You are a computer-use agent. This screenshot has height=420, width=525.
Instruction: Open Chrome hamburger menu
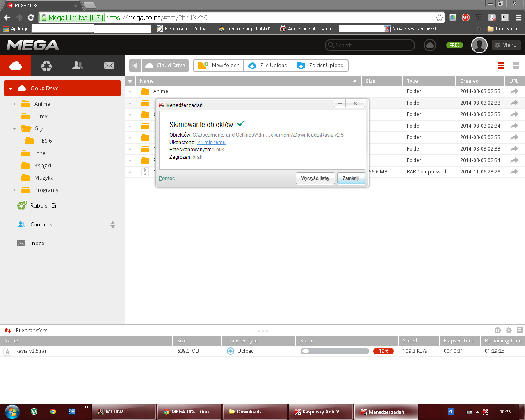click(518, 18)
